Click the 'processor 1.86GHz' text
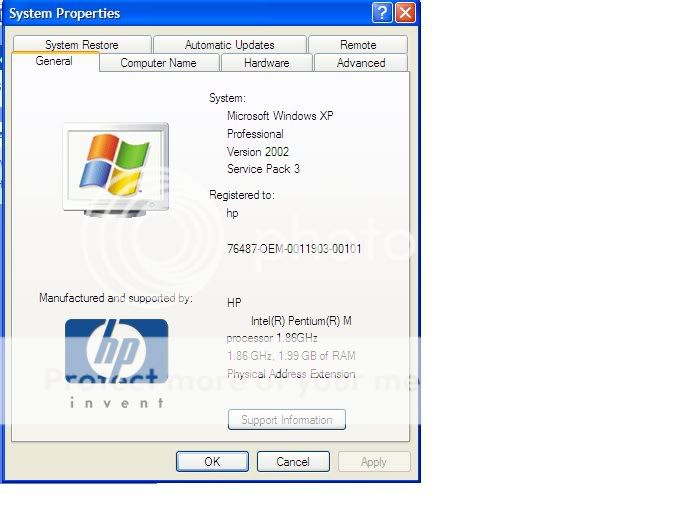 pos(272,338)
